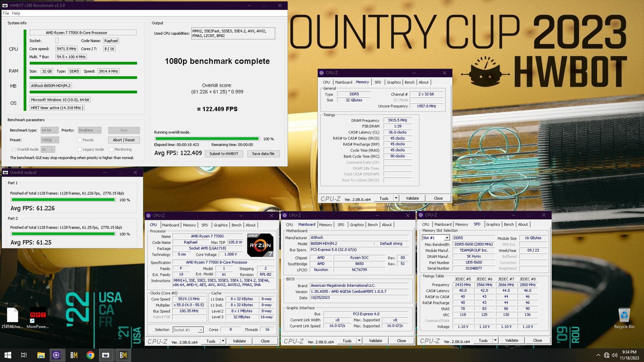Click Validate in Memory CPU-Z window
The image size is (644, 362).
(x=412, y=198)
